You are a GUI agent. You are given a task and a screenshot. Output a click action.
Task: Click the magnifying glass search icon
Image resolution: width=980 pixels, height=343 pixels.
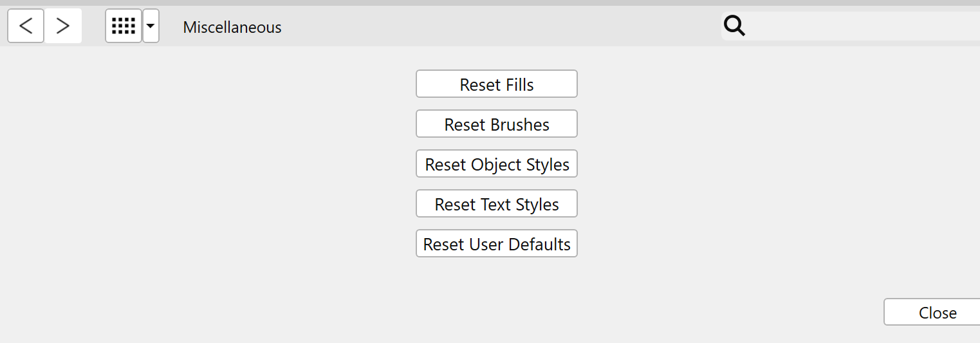[x=734, y=26]
